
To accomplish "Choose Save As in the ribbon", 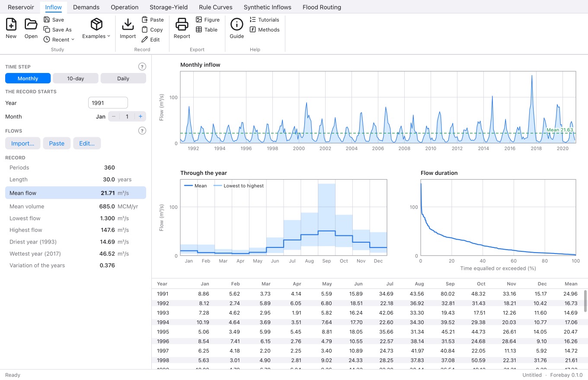I will [58, 30].
